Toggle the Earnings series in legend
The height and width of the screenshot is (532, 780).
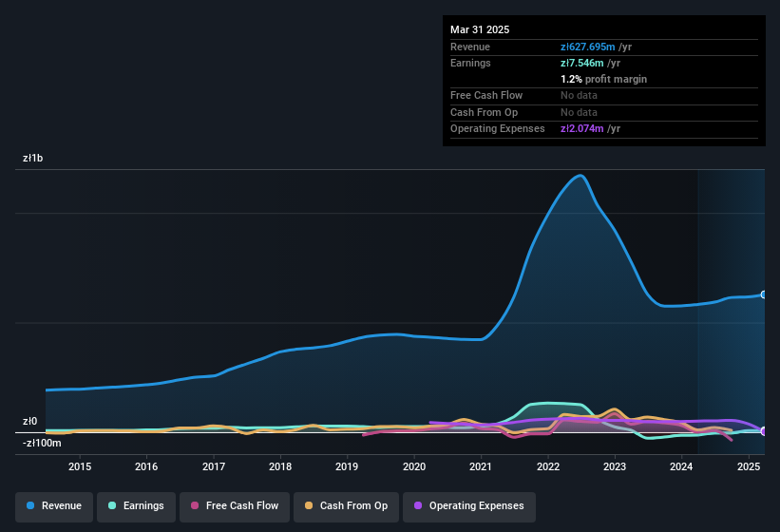pyautogui.click(x=136, y=506)
